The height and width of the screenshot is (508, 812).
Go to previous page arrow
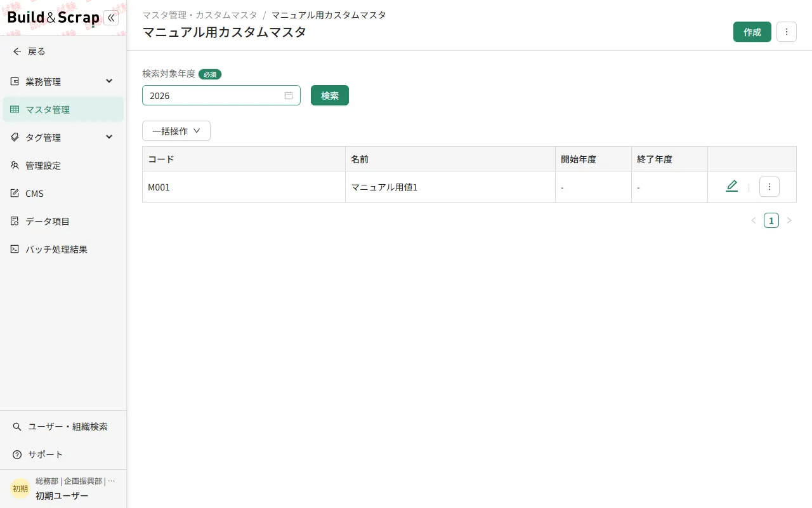click(x=754, y=220)
